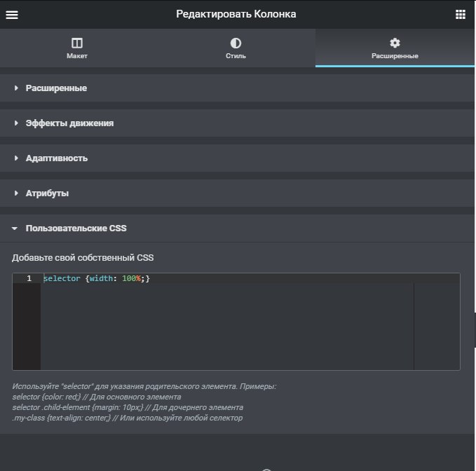This screenshot has width=476, height=471.
Task: Expand the Расширенные section
Action: [237, 88]
